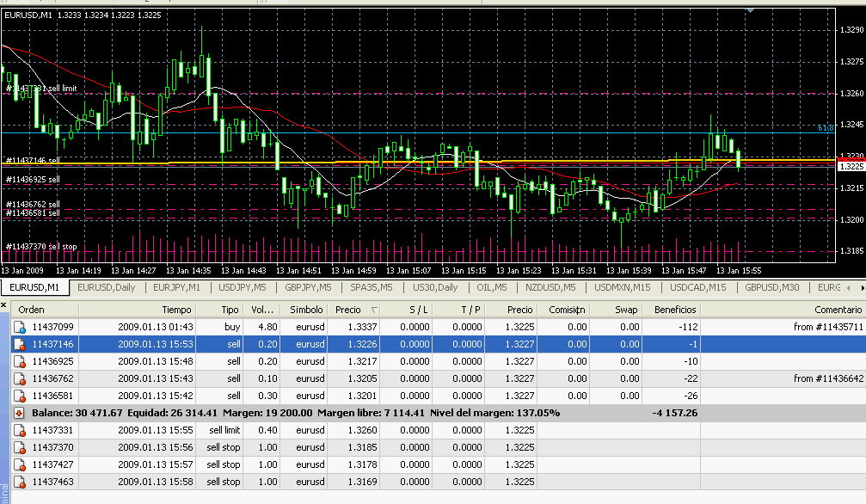Open the USDJPY,M5 chart tab
The height and width of the screenshot is (504, 866).
tap(243, 287)
